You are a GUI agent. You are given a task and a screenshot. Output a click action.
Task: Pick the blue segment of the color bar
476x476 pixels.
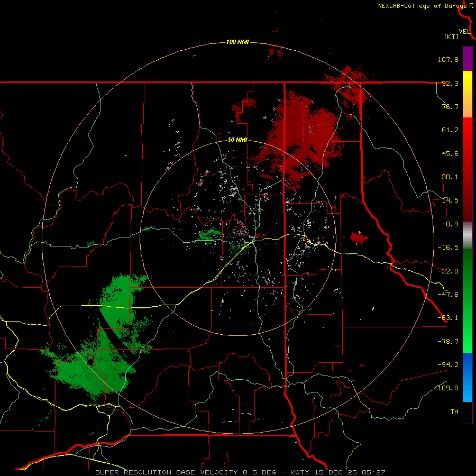pos(467,377)
